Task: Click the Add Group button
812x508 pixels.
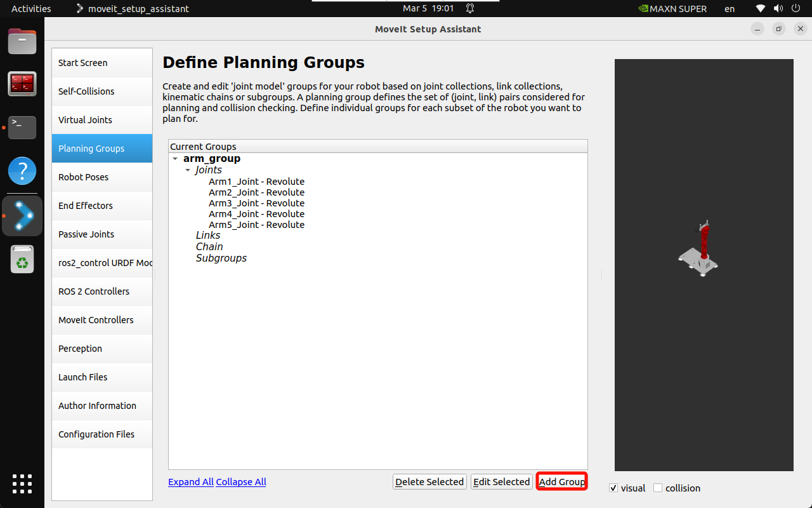Action: click(x=562, y=482)
